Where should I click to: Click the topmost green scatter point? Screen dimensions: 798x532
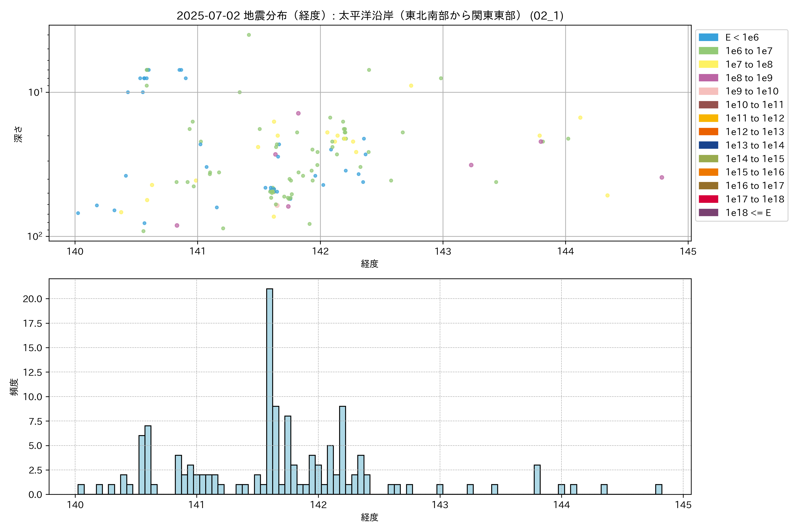click(249, 35)
